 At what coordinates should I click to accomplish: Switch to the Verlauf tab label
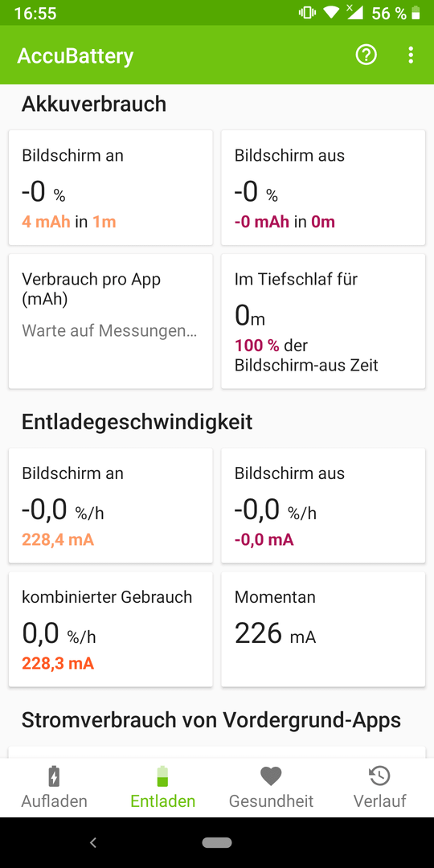pyautogui.click(x=379, y=801)
